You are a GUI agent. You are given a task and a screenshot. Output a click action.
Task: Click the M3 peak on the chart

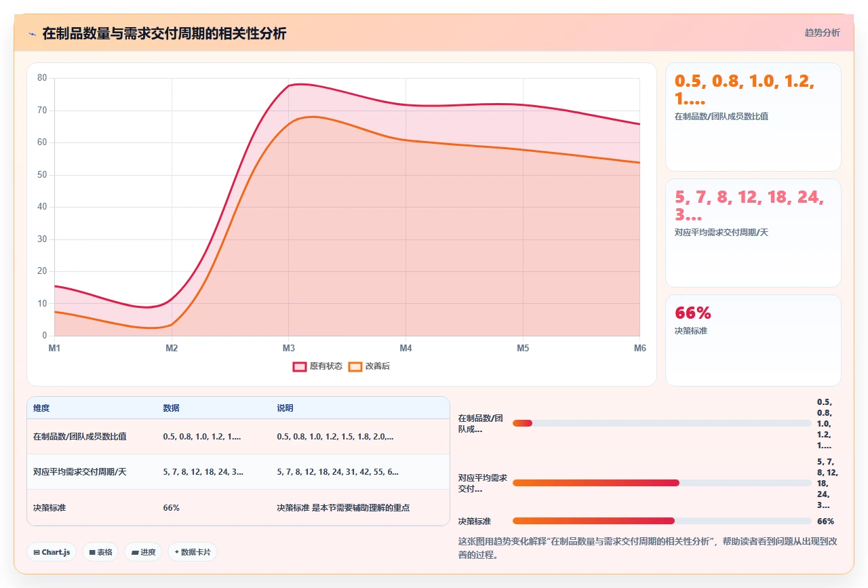point(289,85)
